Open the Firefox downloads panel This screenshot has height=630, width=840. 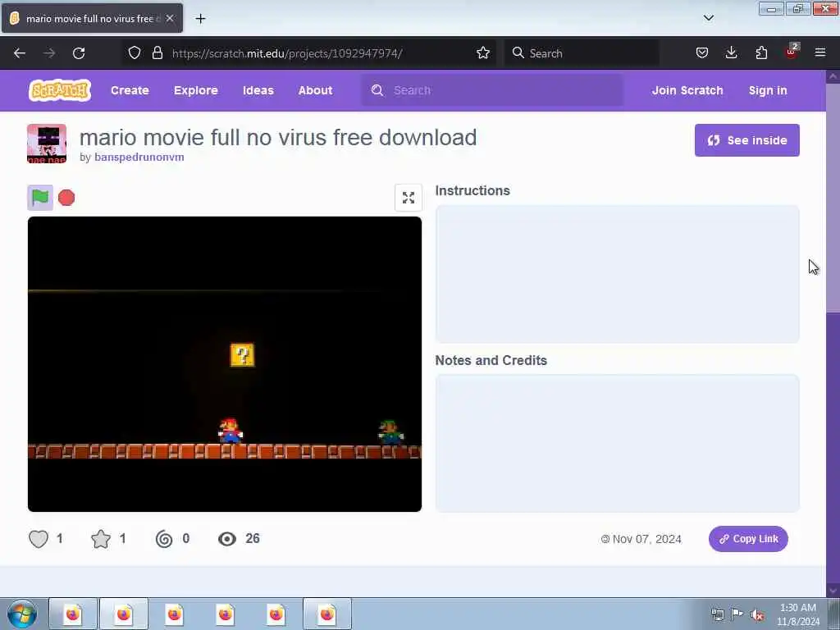point(731,52)
